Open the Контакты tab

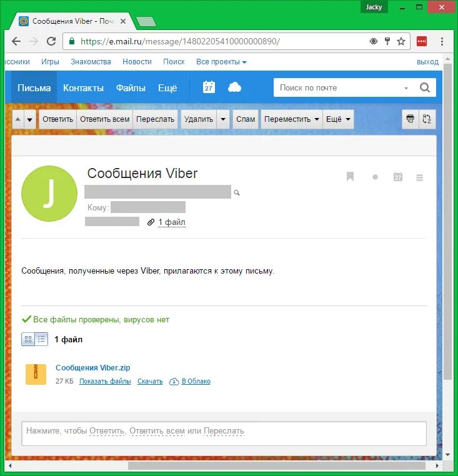pos(83,87)
